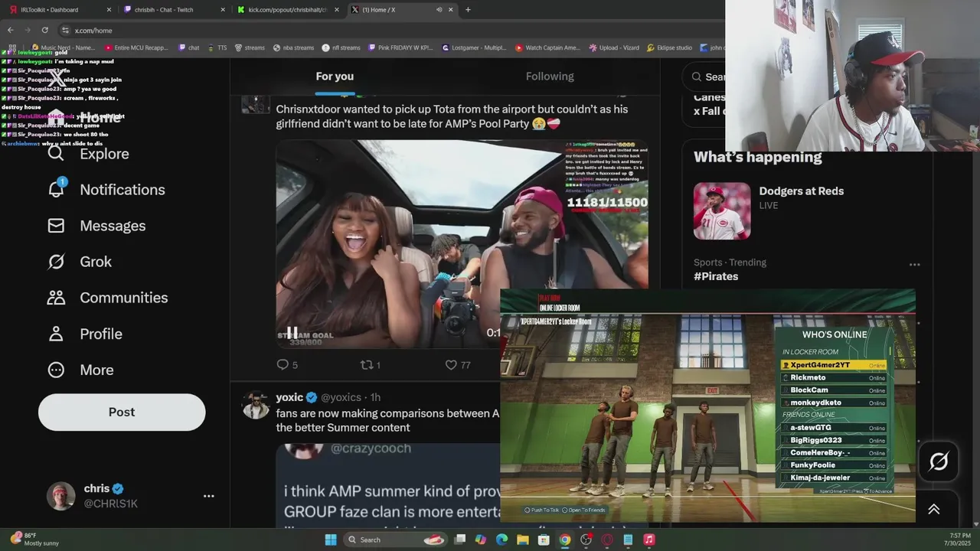Click the floating Grok button at bottom right
This screenshot has width=980, height=551.
pyautogui.click(x=939, y=461)
